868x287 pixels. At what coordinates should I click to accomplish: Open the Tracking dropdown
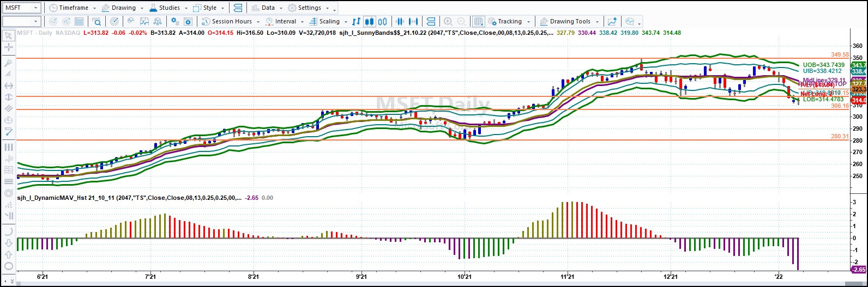[x=510, y=21]
